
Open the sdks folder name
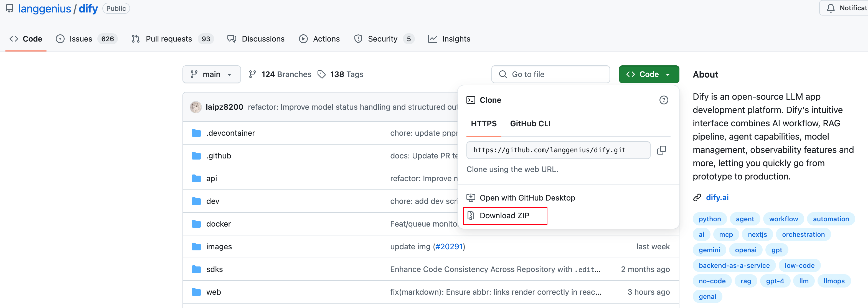point(215,269)
